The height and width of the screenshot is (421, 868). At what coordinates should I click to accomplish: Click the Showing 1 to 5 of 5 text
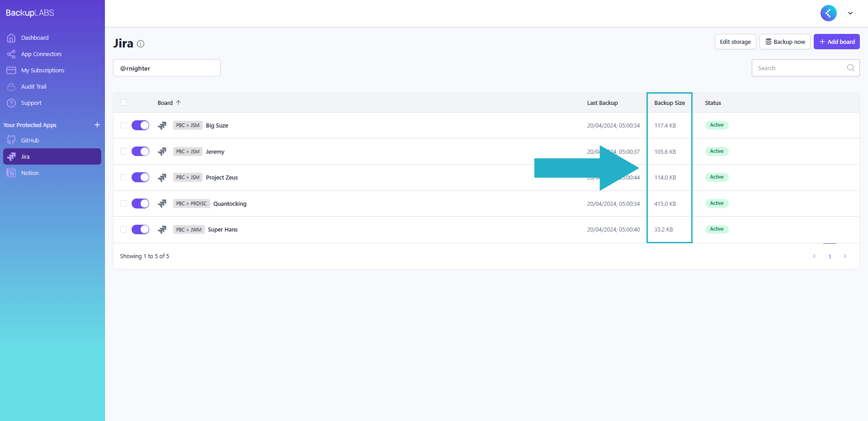click(145, 256)
